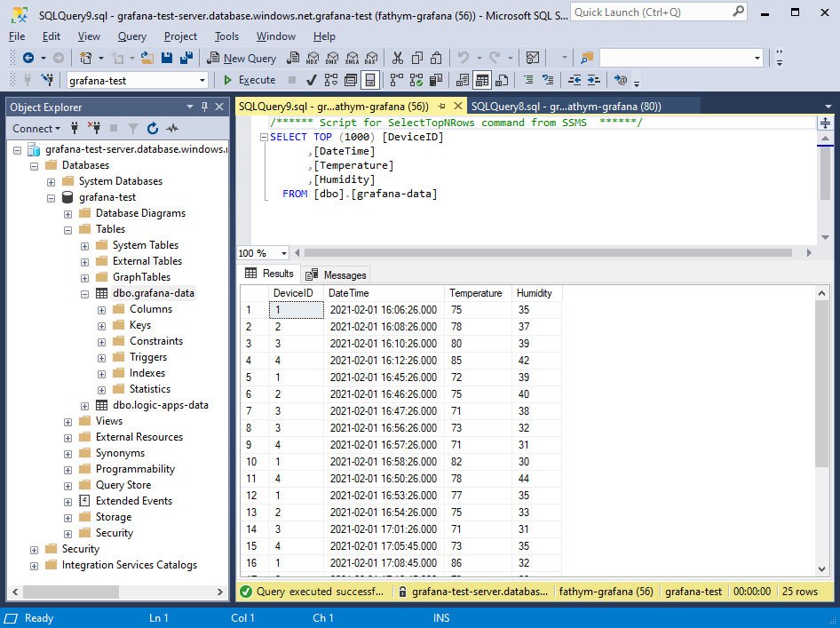Click the Query Options icon
840x628 pixels.
click(x=351, y=80)
